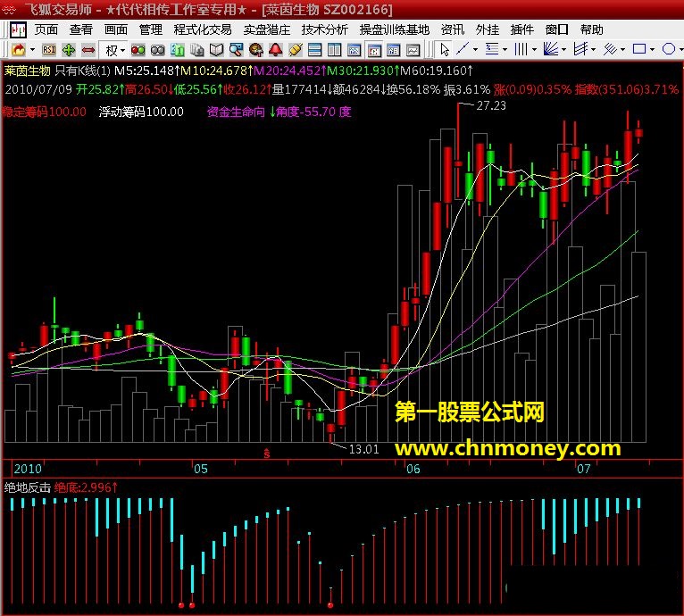The width and height of the screenshot is (684, 616).
Task: Click the 27.23 high price label
Action: (491, 105)
